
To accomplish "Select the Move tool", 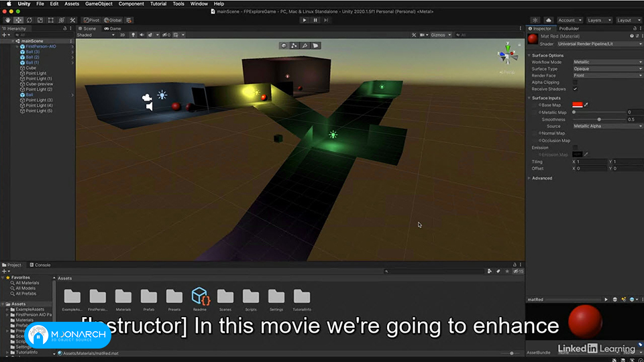I will pyautogui.click(x=19, y=20).
